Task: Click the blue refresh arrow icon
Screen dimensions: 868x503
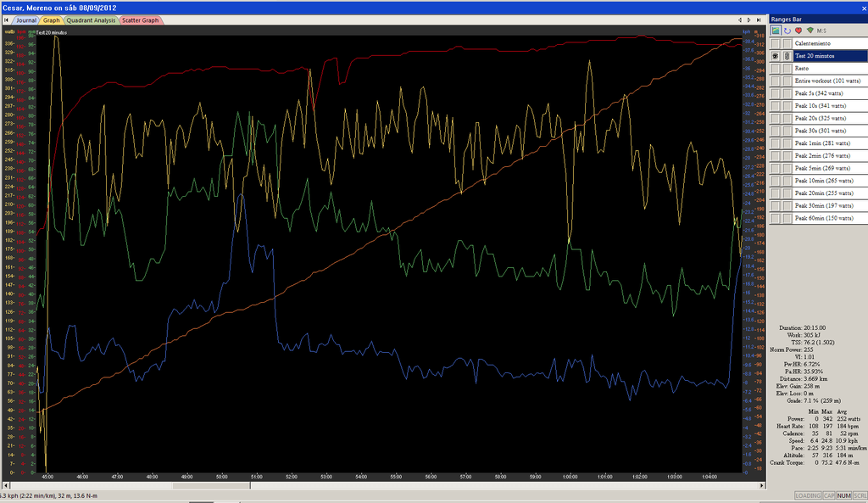Action: [x=787, y=31]
